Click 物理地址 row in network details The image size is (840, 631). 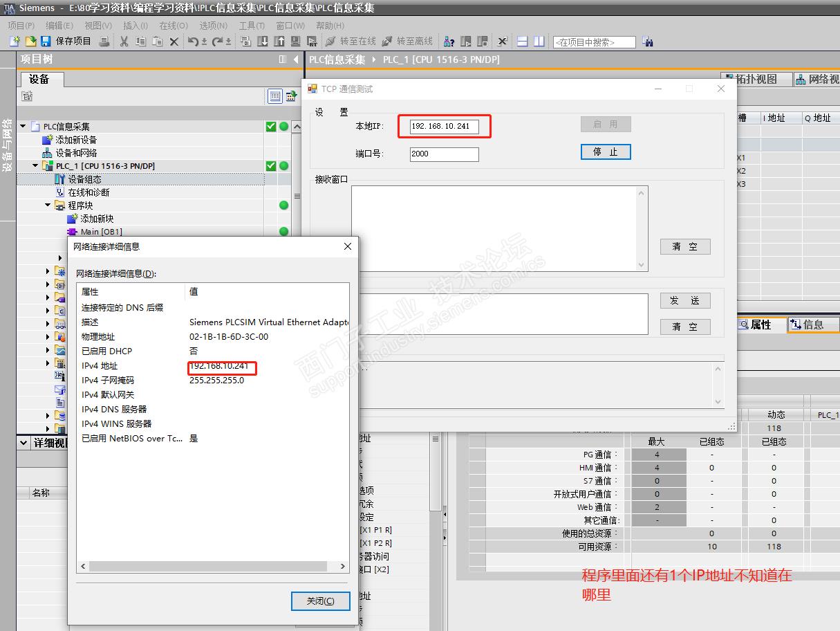[x=213, y=337]
